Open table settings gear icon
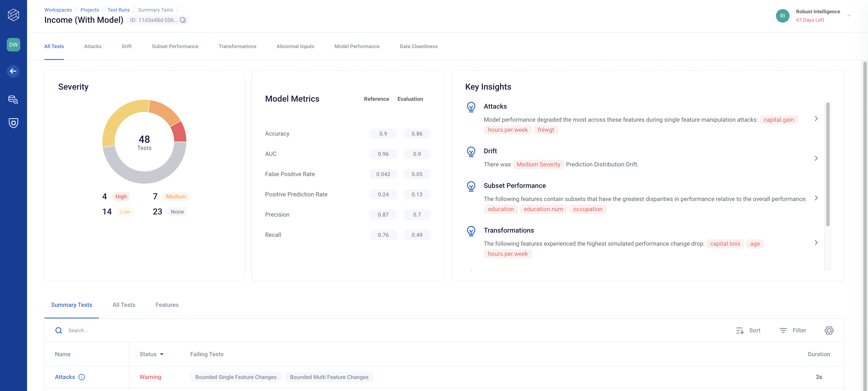 [829, 330]
